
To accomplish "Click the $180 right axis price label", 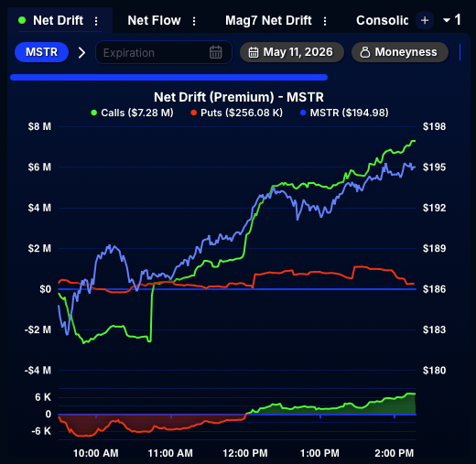I will (434, 371).
